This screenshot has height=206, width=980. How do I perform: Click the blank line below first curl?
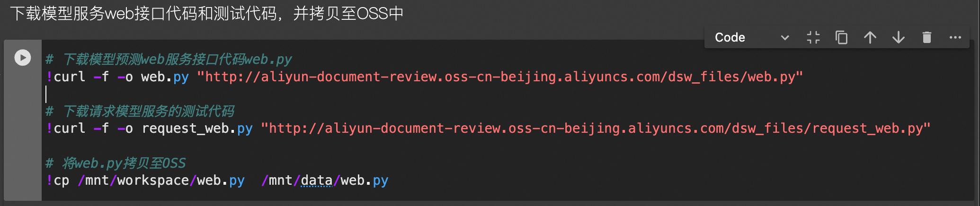[x=284, y=94]
